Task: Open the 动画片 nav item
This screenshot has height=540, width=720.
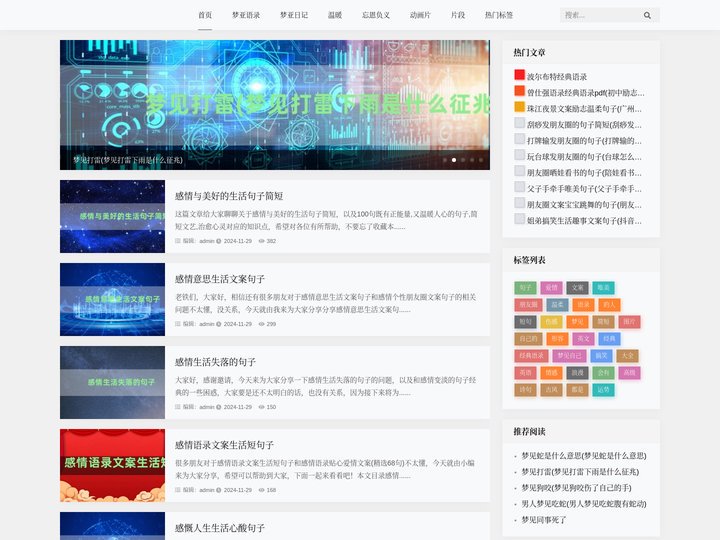Action: pos(420,15)
